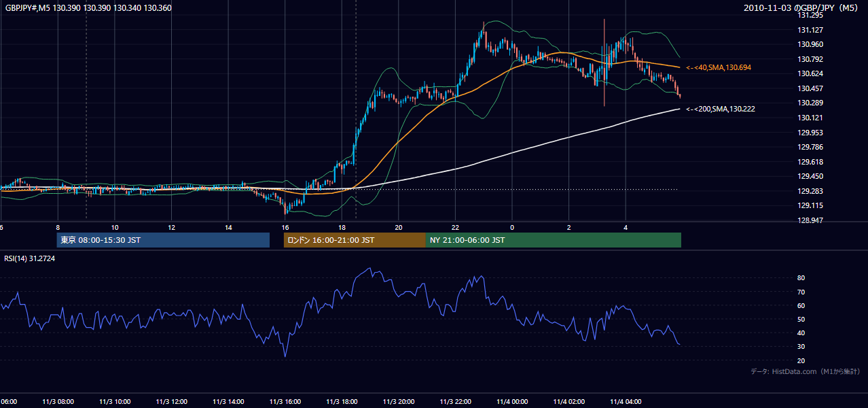Image resolution: width=868 pixels, height=408 pixels.
Task: Click the bottom time label 11/4 00:00
Action: 512,401
